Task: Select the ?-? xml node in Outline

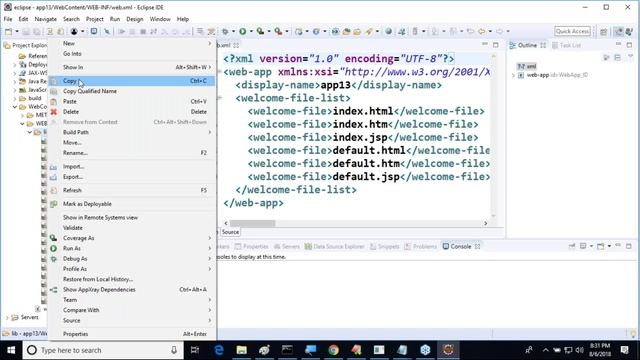Action: point(527,66)
